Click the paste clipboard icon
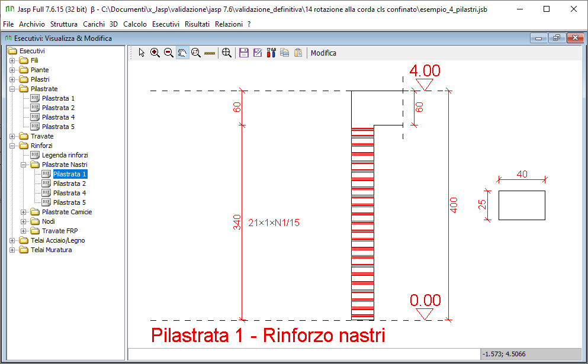The height and width of the screenshot is (364, 588). coord(298,53)
